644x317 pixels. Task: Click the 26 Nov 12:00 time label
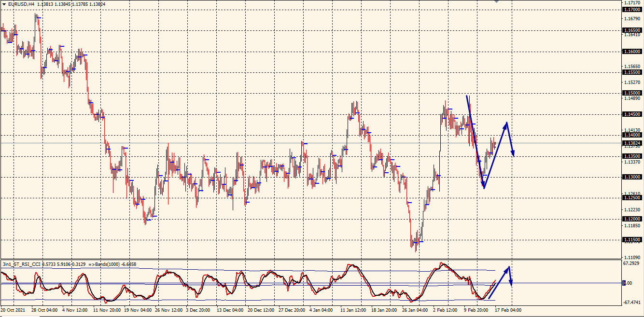169,310
